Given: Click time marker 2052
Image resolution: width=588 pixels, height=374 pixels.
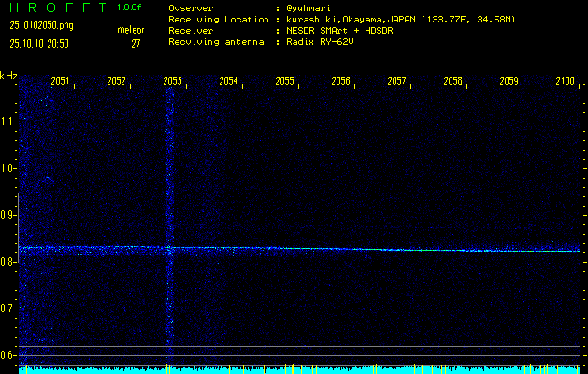Looking at the screenshot, I should click(116, 81).
